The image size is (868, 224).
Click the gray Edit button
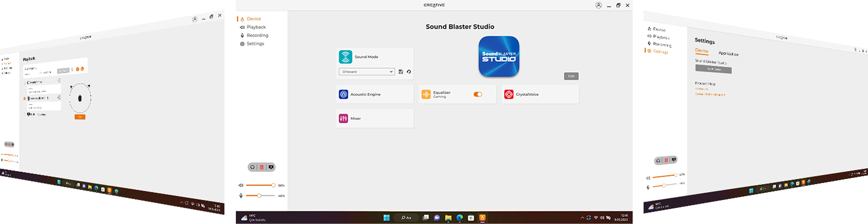[x=571, y=76]
